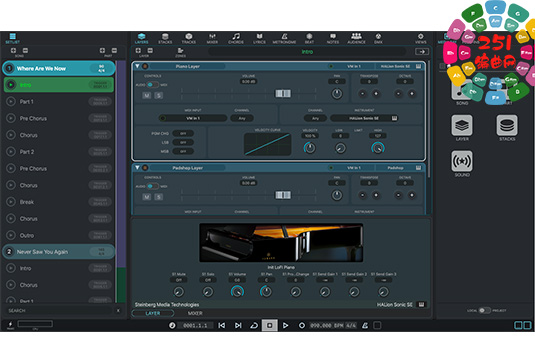Select the Break part in setlist
Image resolution: width=535 pixels, height=363 pixels.
(59, 202)
